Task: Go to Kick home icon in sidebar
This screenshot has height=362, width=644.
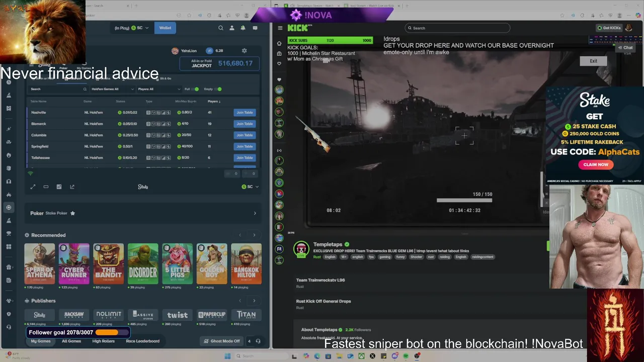Action: pyautogui.click(x=279, y=43)
